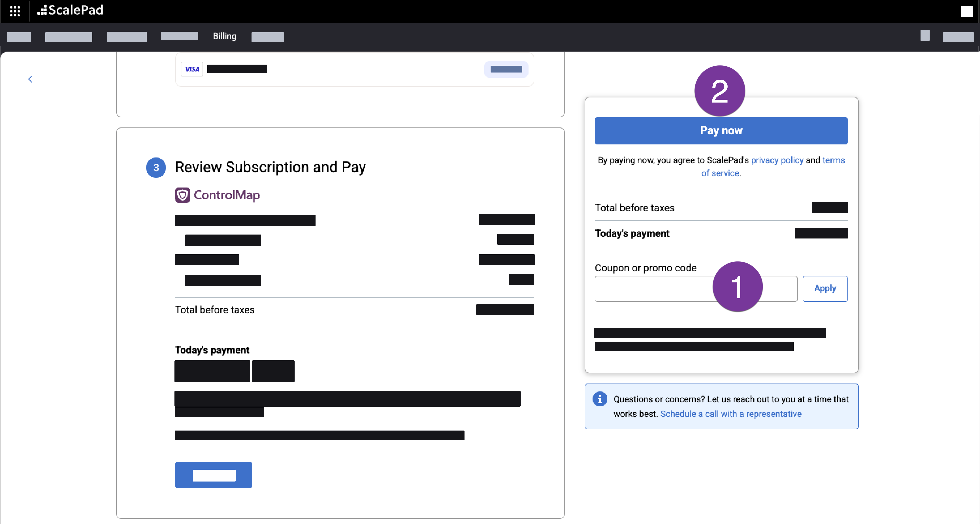The width and height of the screenshot is (980, 524).
Task: Click the back chevron arrow
Action: tap(30, 79)
